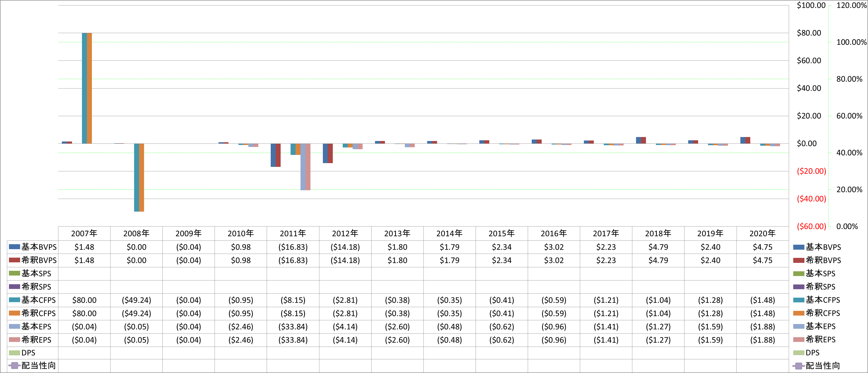
Task: Select the ($1.88) 基本EPS cell for 2020年
Action: [762, 327]
